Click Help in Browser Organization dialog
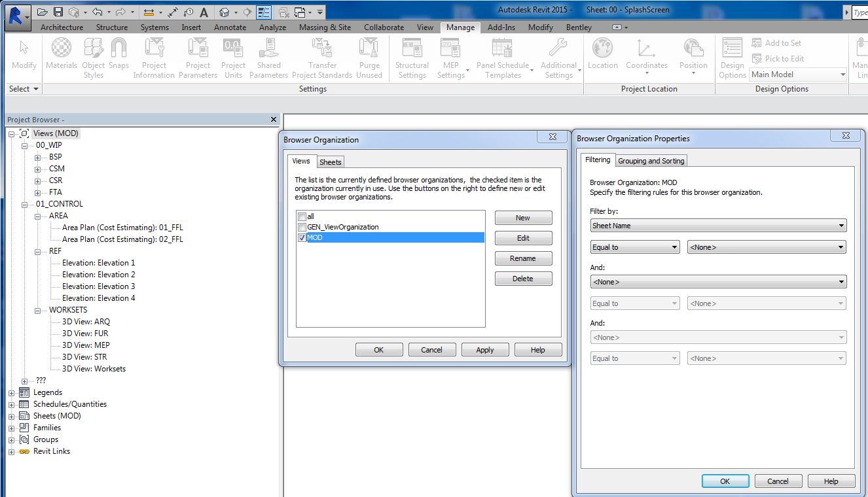Viewport: 868px width, 497px height. [538, 350]
